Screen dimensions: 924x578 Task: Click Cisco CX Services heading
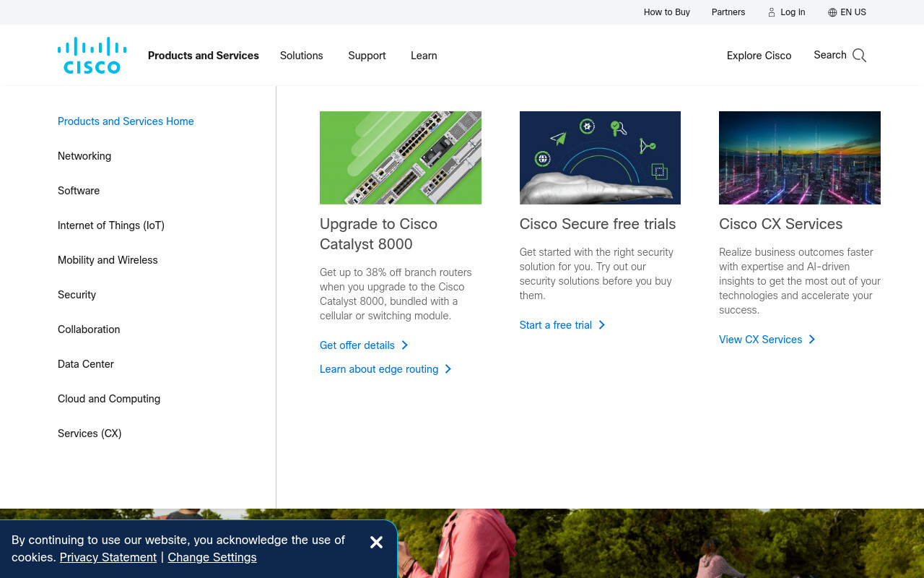point(781,224)
